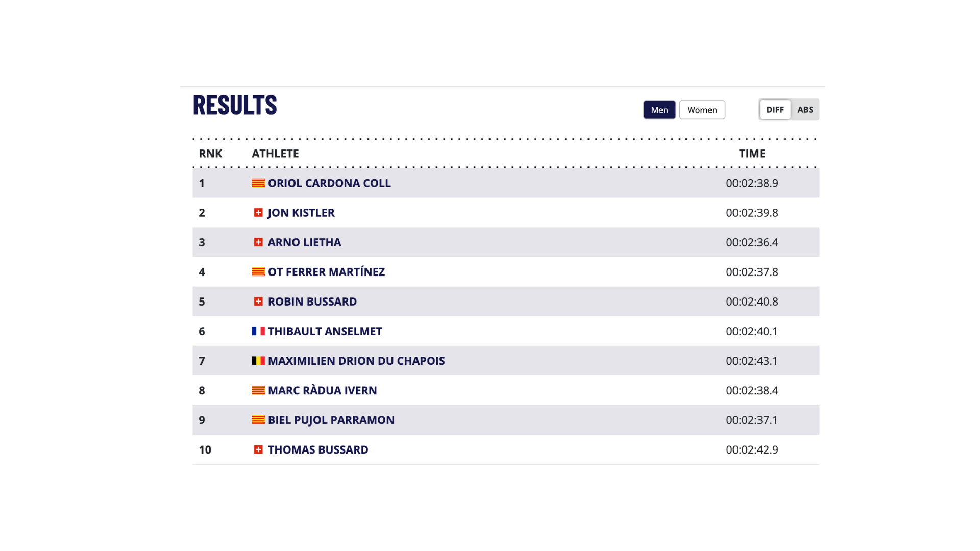Click the Swiss flag next to Arno Lietha
The image size is (980, 551).
pyautogui.click(x=258, y=242)
